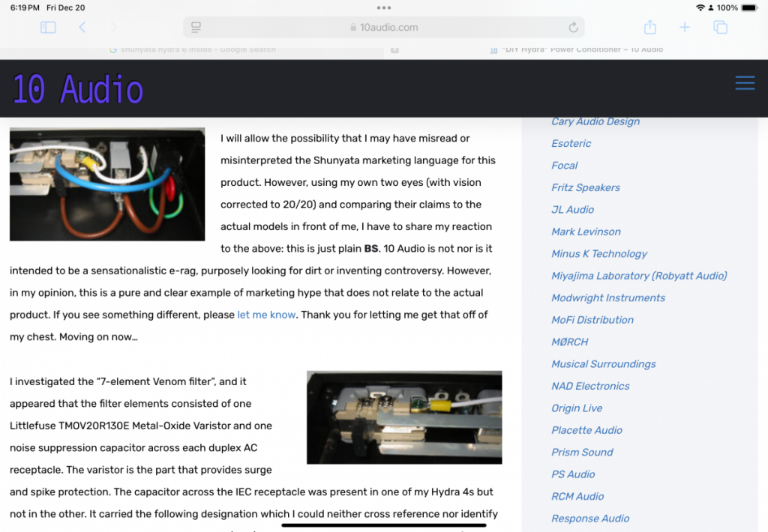Viewport: 768px width, 532px height.
Task: Open the Focal sidebar link
Action: click(565, 166)
